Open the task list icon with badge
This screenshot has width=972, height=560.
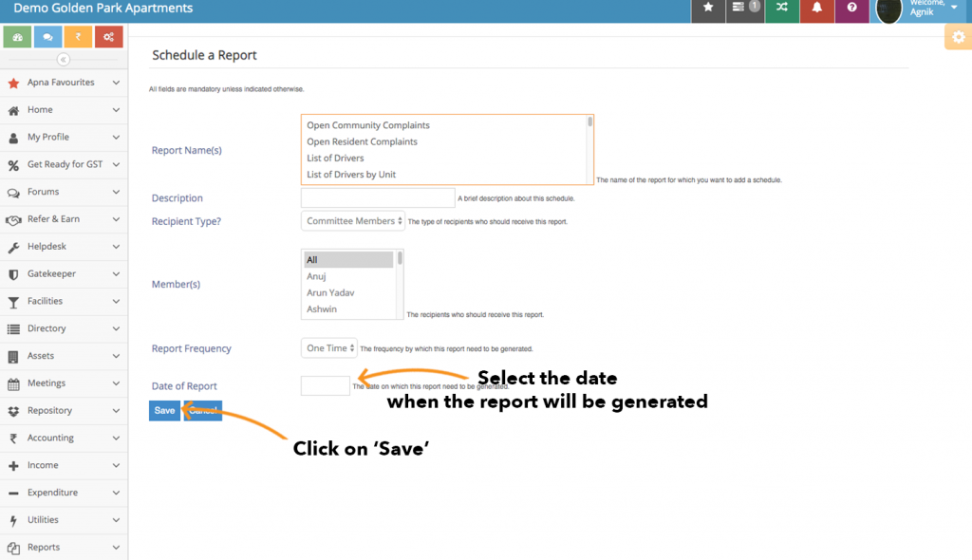744,8
